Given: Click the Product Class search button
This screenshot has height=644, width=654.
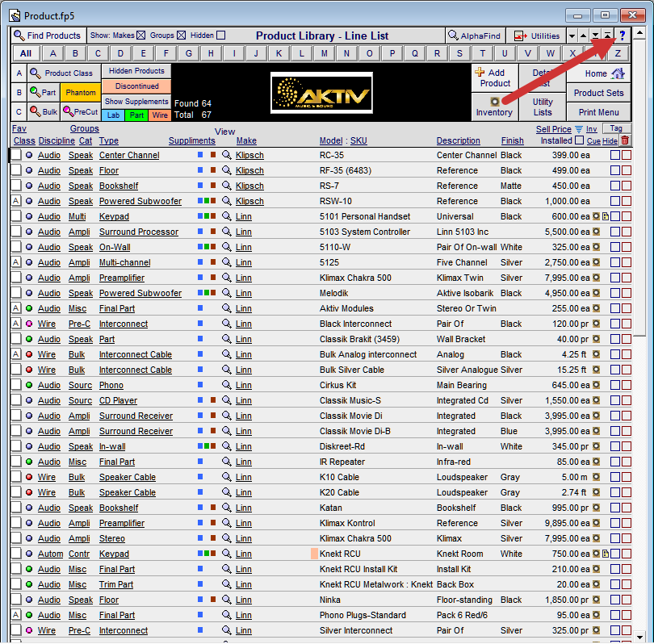Looking at the screenshot, I should coord(65,73).
